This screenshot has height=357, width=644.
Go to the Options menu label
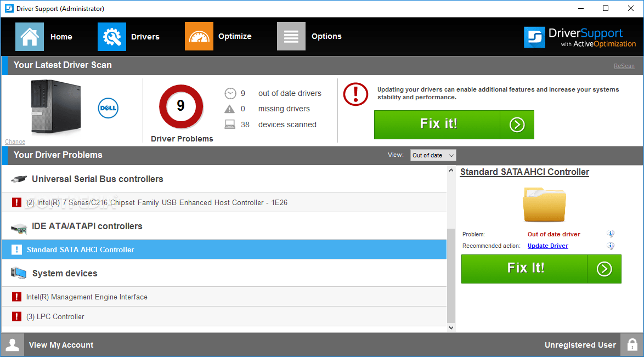click(326, 37)
